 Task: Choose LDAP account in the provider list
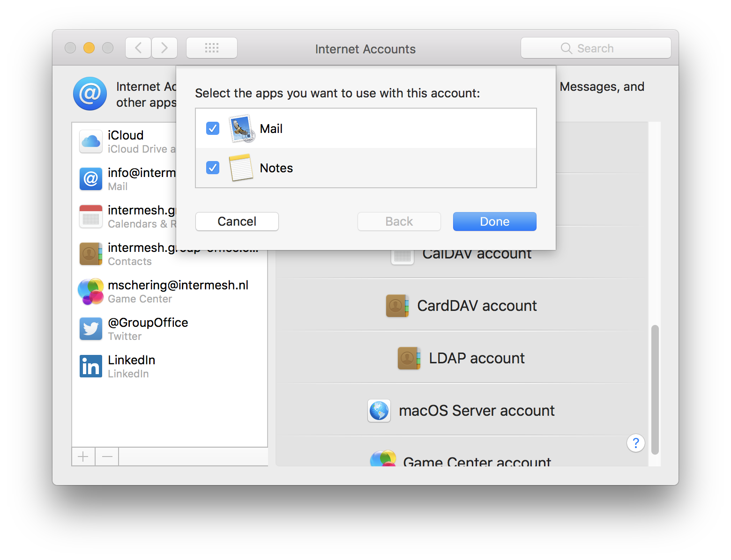point(462,358)
